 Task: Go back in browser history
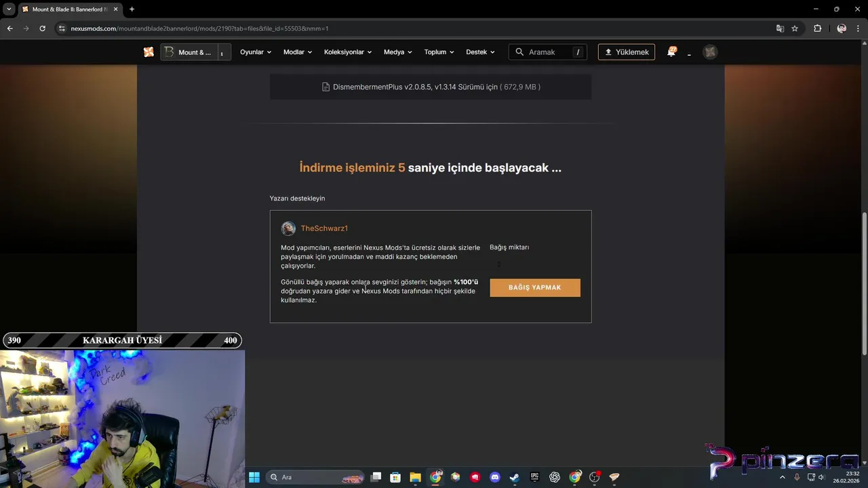9,28
